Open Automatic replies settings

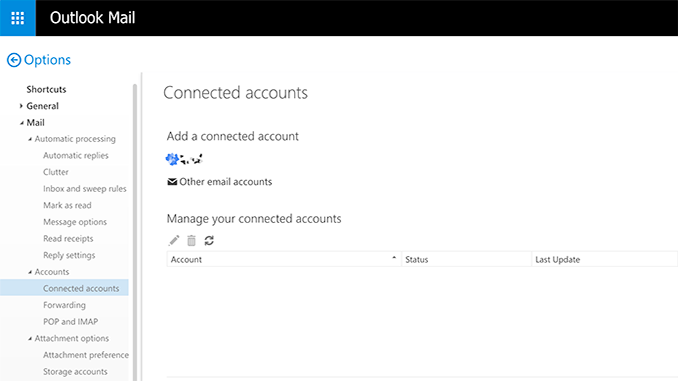[x=76, y=155]
